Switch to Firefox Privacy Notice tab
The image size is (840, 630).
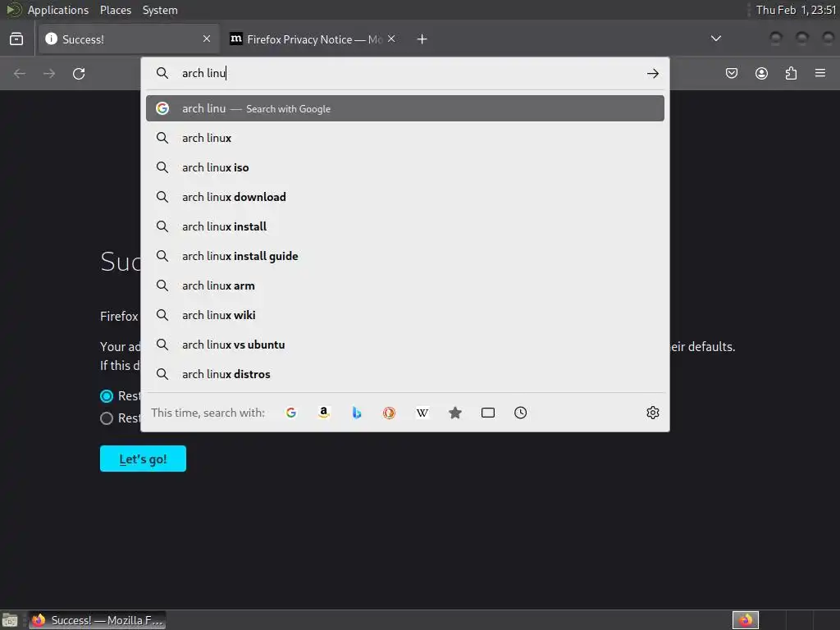(x=313, y=39)
